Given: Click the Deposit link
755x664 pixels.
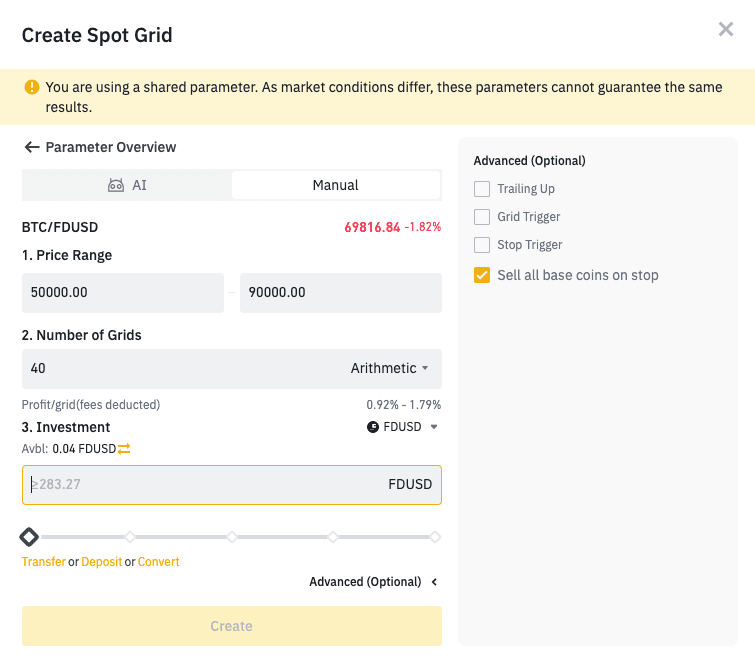Looking at the screenshot, I should [x=101, y=562].
